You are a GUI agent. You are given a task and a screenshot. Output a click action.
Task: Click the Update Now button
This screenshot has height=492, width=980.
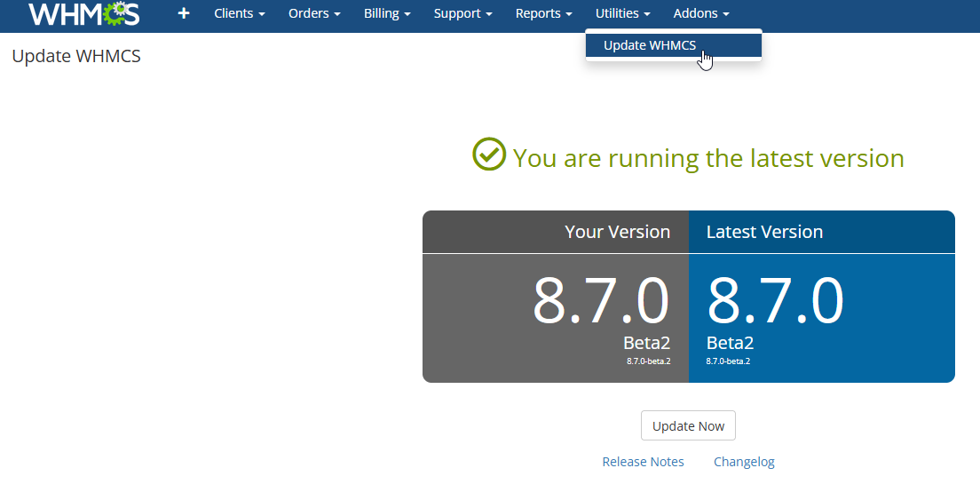click(x=688, y=425)
